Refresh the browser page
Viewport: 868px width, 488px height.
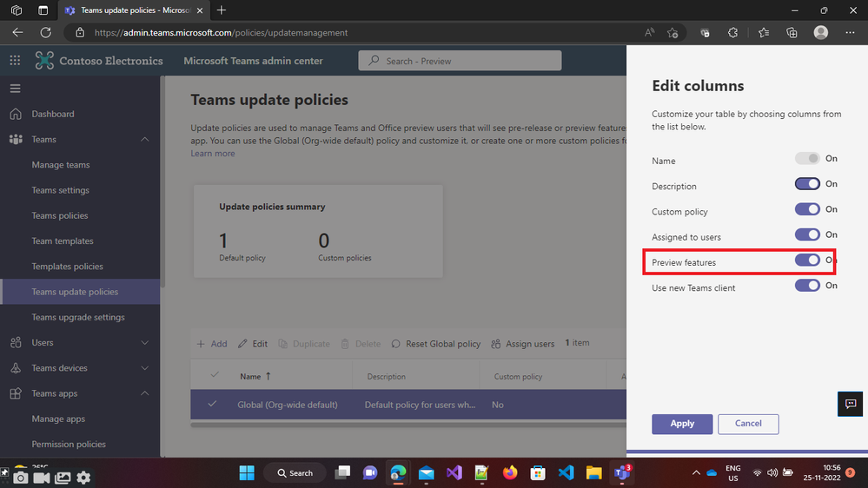pyautogui.click(x=45, y=33)
